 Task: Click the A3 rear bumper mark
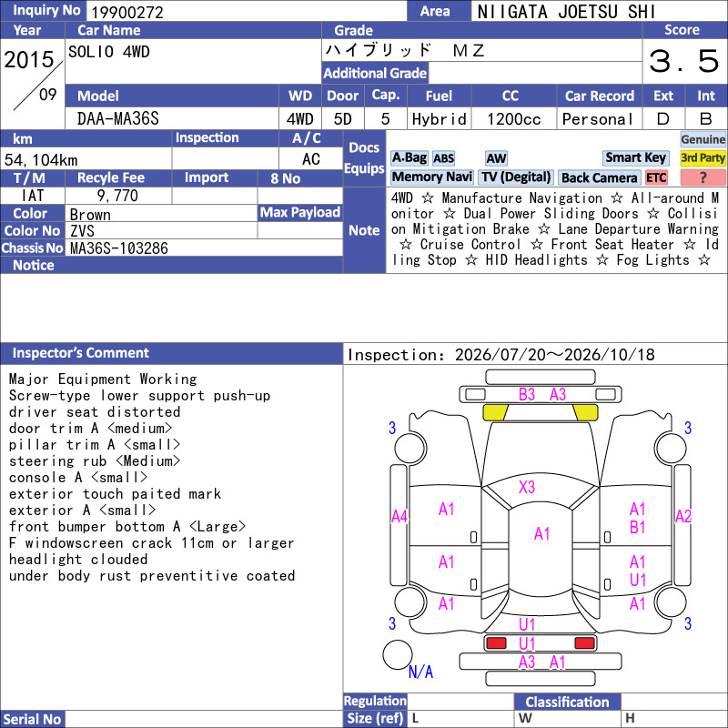(527, 662)
